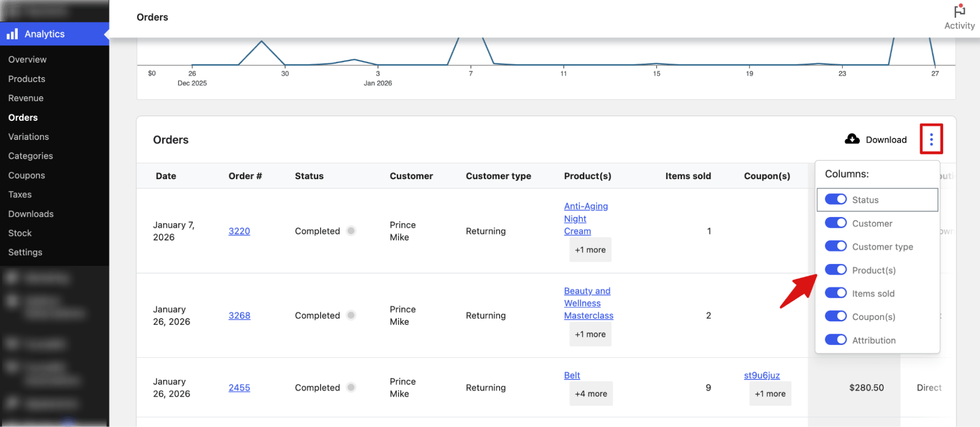Open the Taxes report
Viewport: 980px width, 427px height.
pyautogui.click(x=20, y=194)
